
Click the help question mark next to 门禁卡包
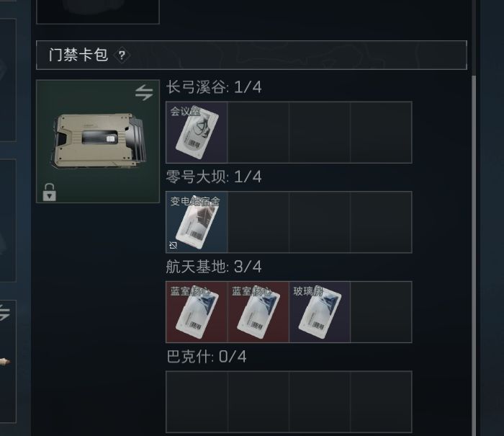point(122,55)
